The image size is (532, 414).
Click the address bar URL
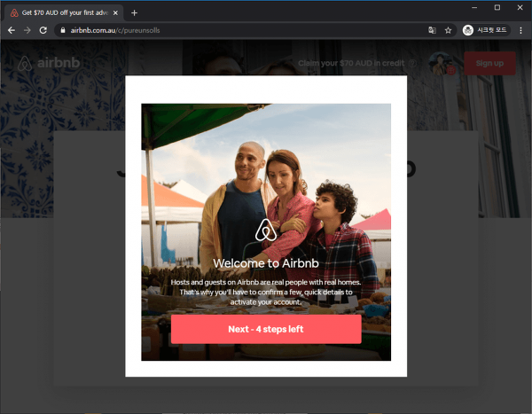coord(115,30)
